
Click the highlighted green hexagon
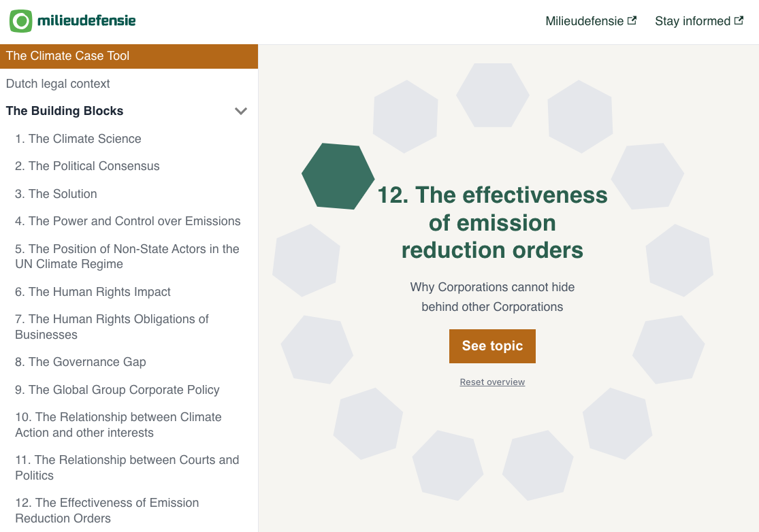[338, 176]
